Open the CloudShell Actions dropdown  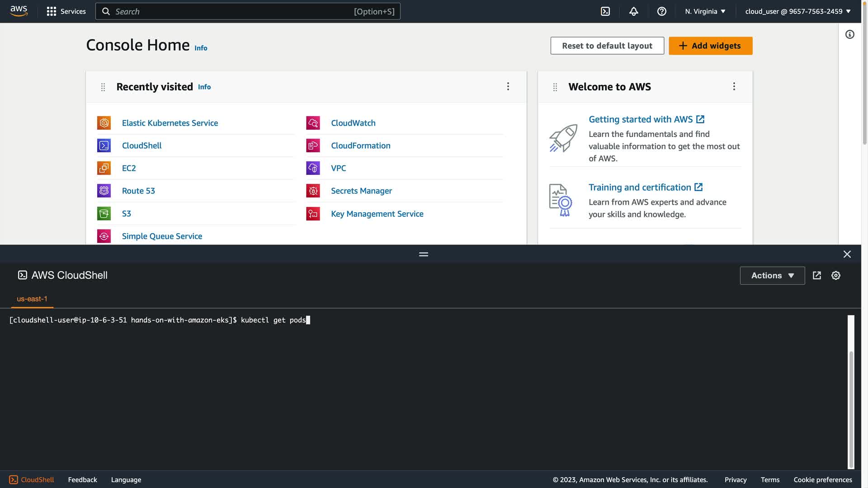pos(772,275)
